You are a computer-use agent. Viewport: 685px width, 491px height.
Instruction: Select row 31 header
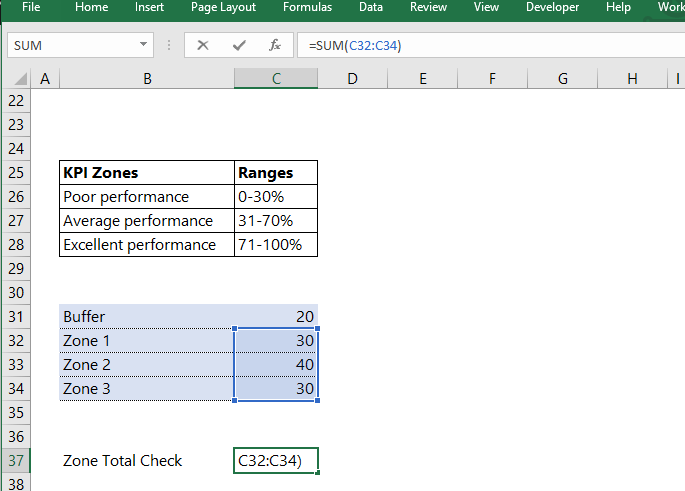(x=16, y=316)
